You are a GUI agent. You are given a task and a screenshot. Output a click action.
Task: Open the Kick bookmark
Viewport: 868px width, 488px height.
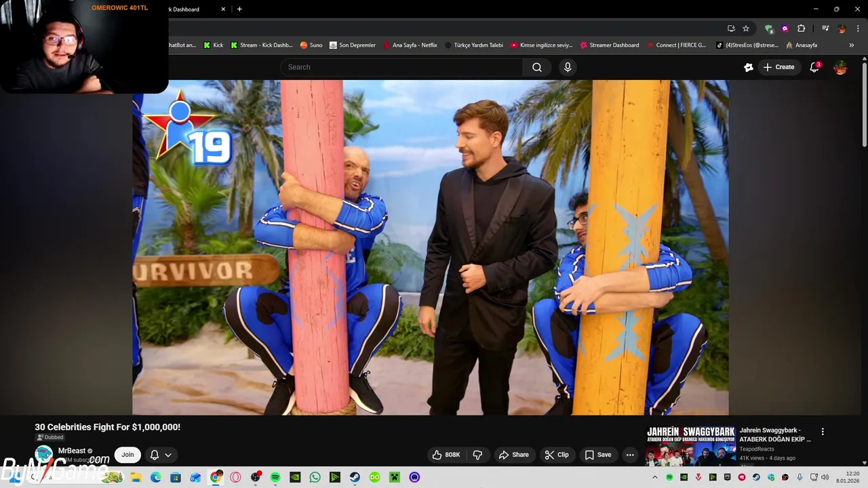click(x=213, y=45)
